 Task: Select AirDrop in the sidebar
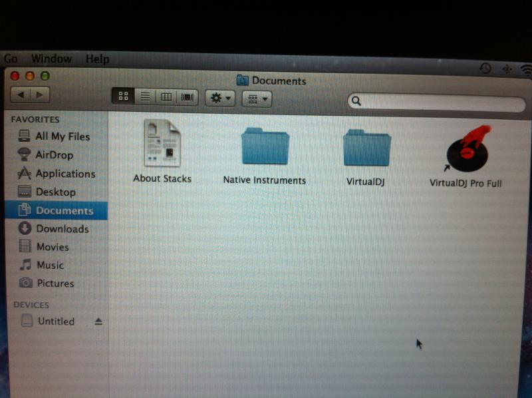[55, 155]
